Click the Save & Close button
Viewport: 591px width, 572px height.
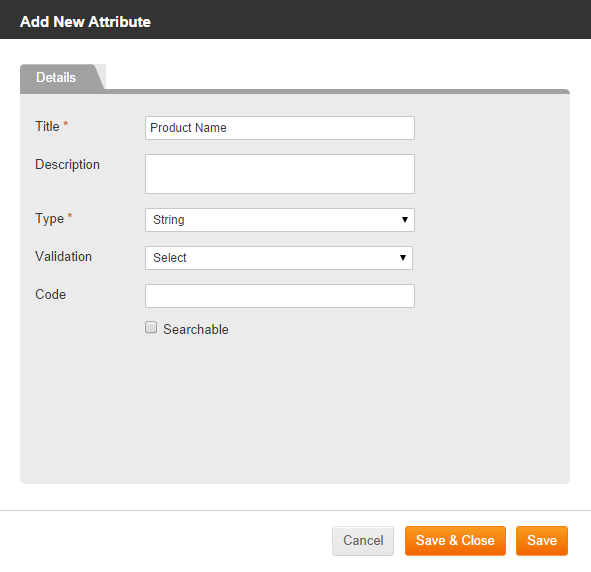point(455,541)
